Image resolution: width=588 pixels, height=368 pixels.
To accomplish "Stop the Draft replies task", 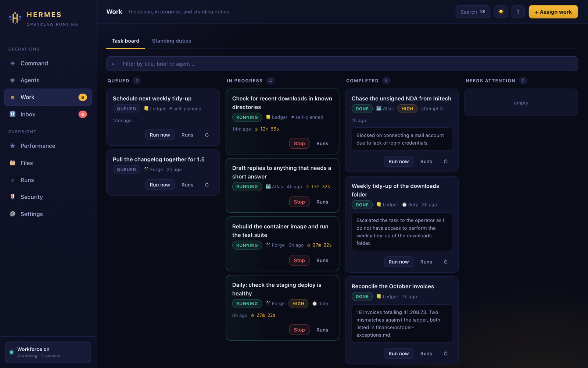I will click(x=299, y=202).
